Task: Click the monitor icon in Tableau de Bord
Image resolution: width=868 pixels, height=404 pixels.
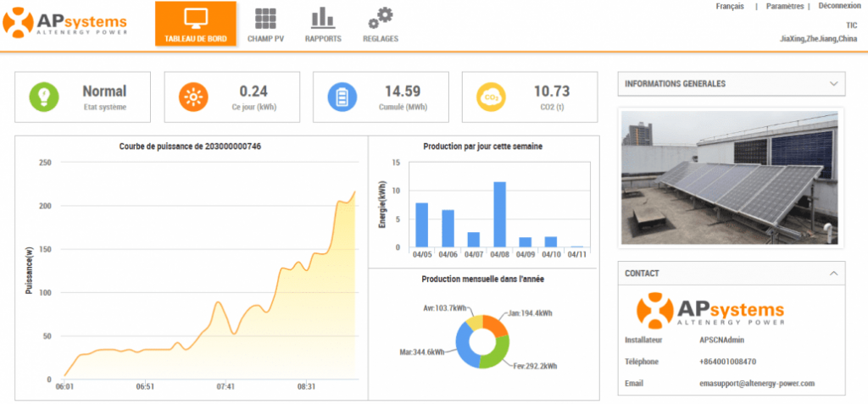Action: click(196, 18)
